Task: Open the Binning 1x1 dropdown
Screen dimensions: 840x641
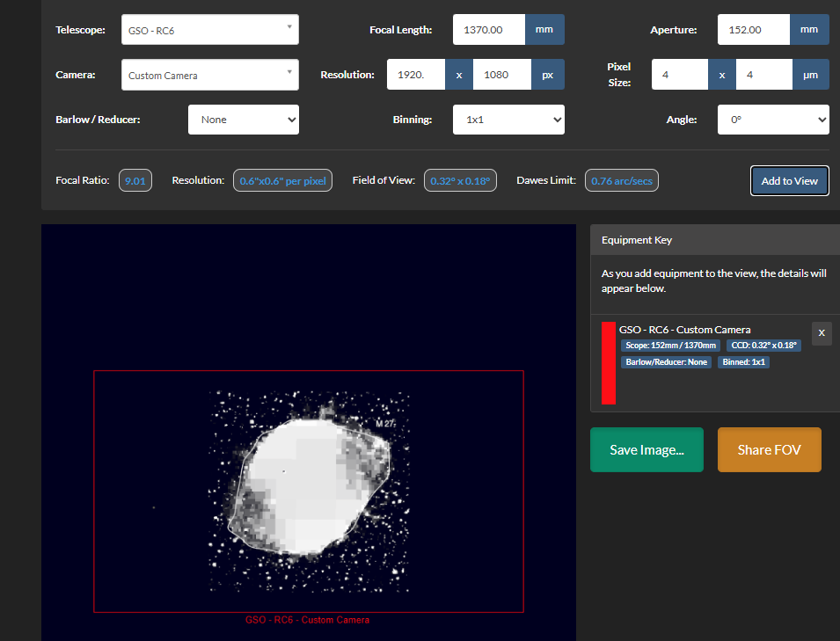Action: (x=508, y=120)
